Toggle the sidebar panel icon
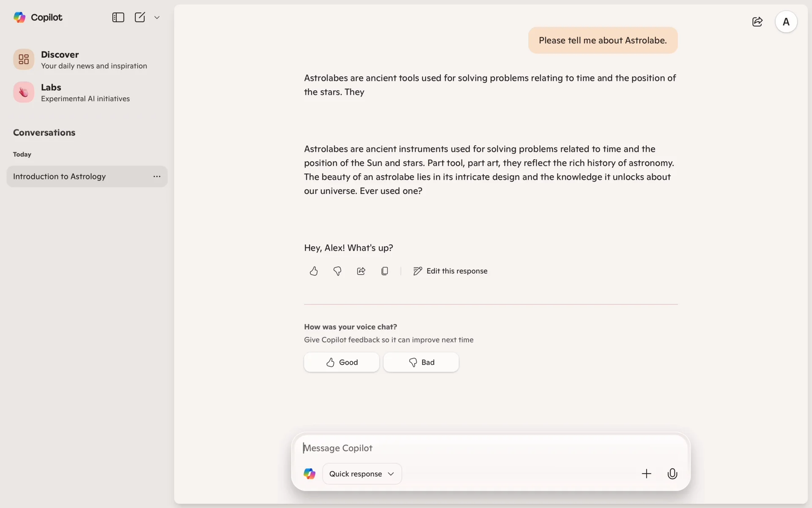Screen dimensions: 812x508 [118, 17]
